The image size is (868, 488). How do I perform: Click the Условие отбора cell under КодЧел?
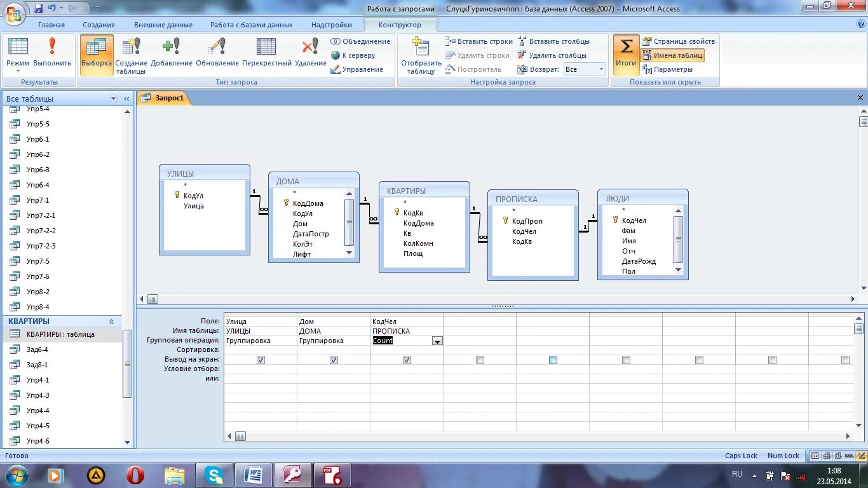click(407, 369)
